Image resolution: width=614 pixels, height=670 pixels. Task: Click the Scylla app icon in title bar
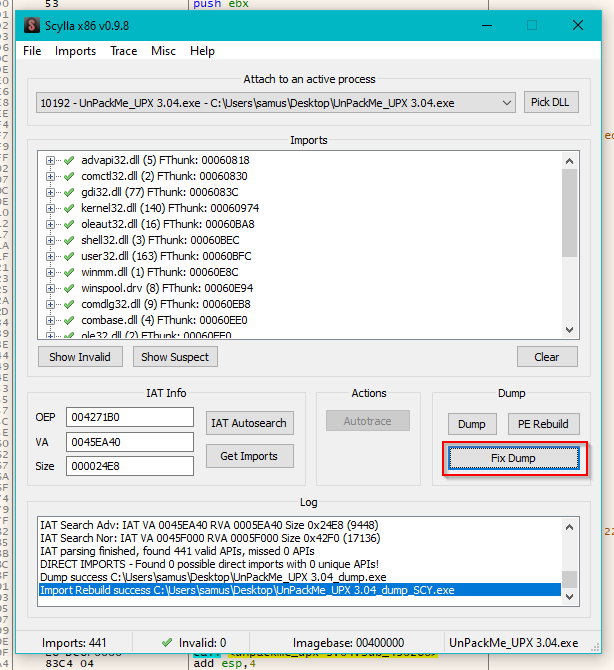(x=32, y=25)
